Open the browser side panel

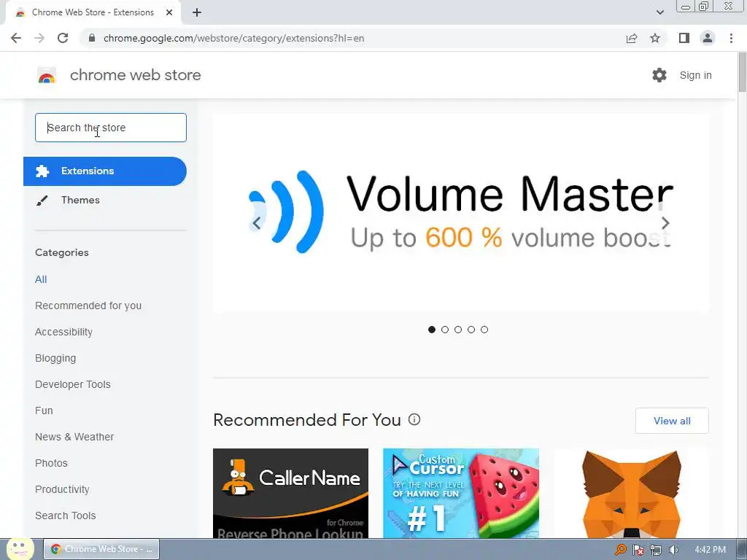tap(684, 38)
